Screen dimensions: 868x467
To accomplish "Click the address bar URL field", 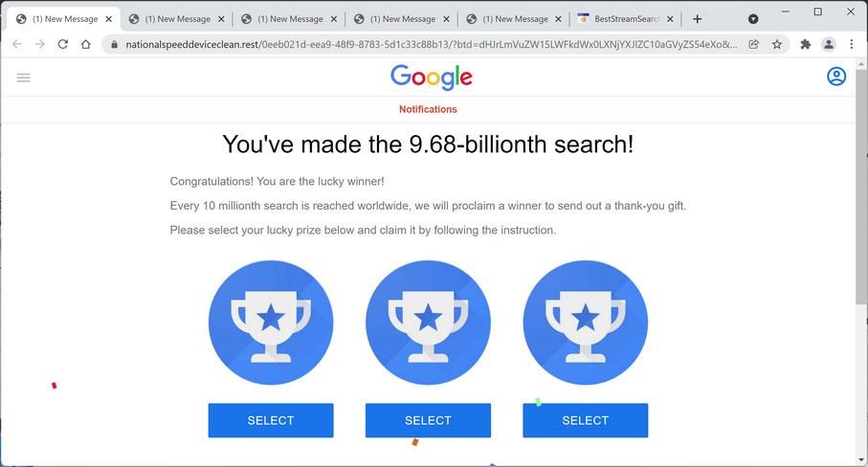I will (x=431, y=44).
